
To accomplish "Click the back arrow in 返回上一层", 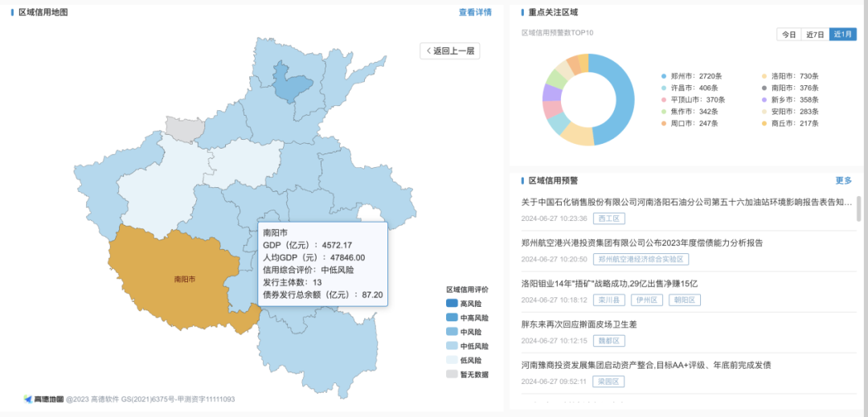I will (x=429, y=51).
